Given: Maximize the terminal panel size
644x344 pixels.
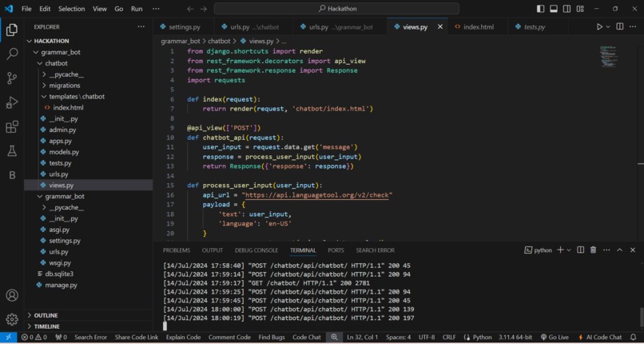Looking at the screenshot, I should [x=620, y=250].
